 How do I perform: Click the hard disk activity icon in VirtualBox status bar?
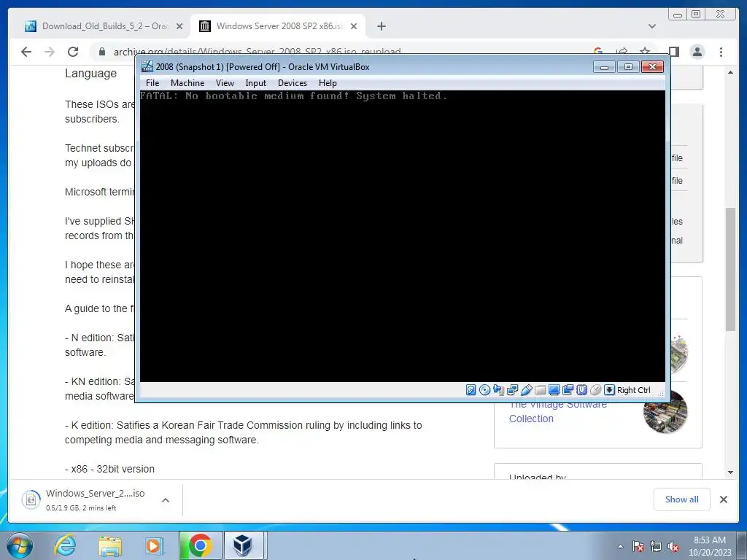tap(471, 390)
